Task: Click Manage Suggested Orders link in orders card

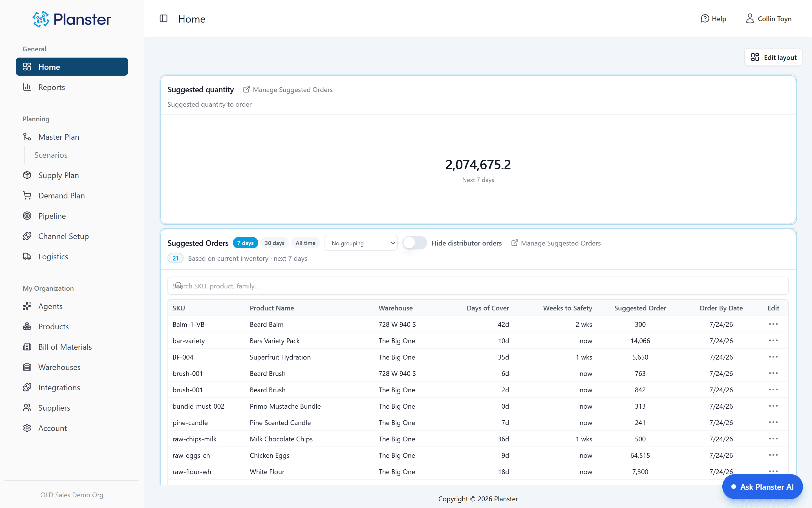Action: [x=556, y=243]
